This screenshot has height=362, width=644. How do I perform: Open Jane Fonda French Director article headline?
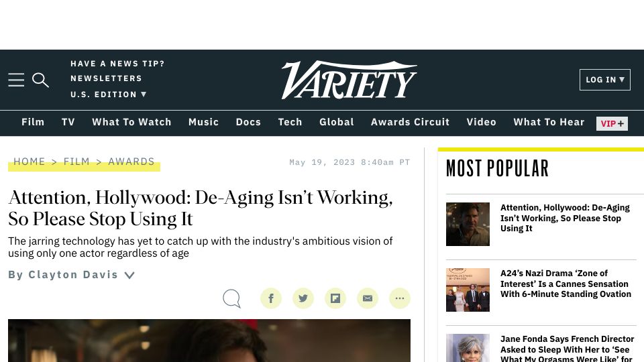pos(568,348)
